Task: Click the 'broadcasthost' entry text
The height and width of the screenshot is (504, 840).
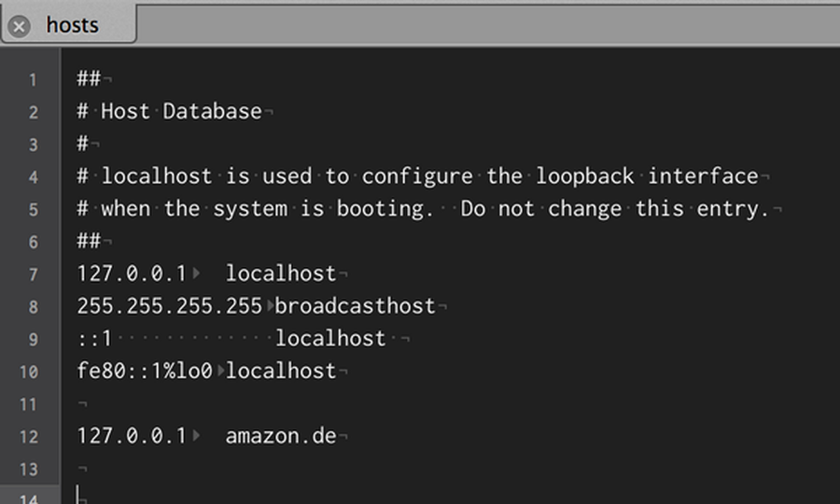Action: pos(355,306)
